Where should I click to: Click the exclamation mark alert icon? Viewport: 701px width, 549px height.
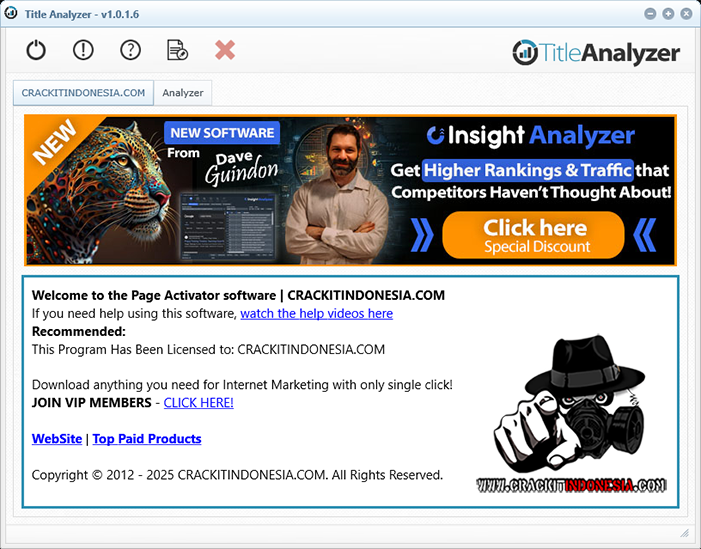(x=83, y=50)
